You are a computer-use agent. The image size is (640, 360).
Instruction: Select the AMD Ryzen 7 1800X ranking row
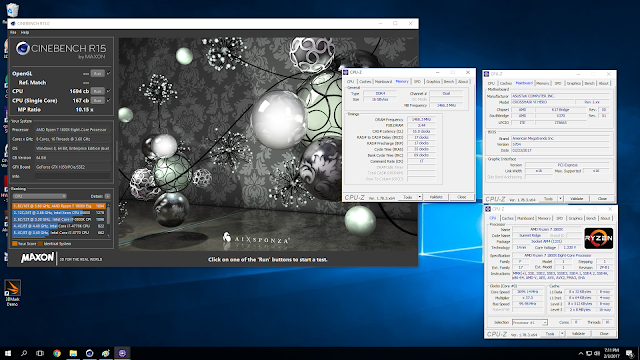[x=59, y=206]
